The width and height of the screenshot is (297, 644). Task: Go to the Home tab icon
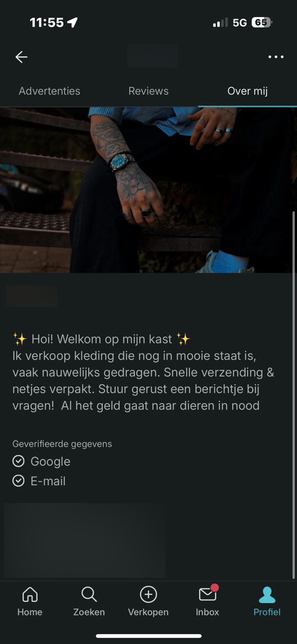pos(30,594)
